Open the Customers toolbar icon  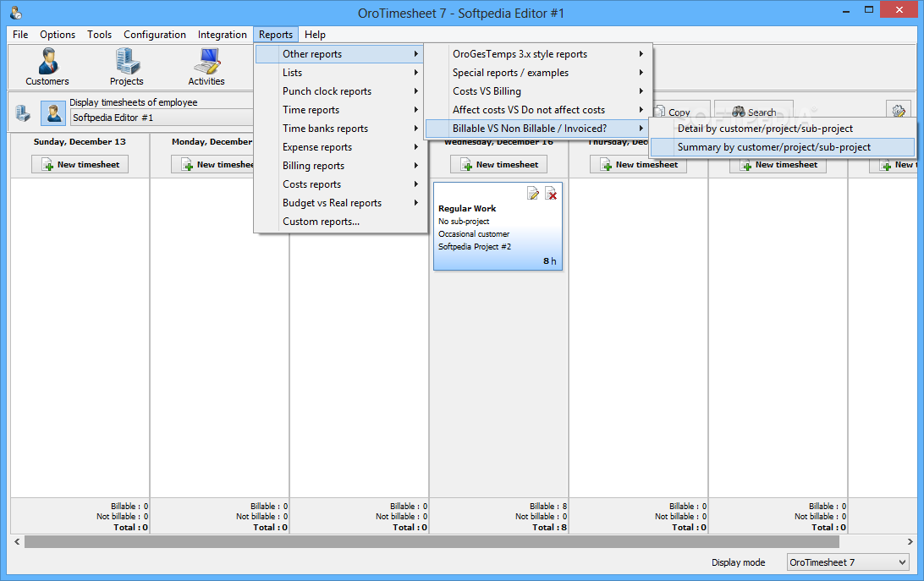point(47,67)
